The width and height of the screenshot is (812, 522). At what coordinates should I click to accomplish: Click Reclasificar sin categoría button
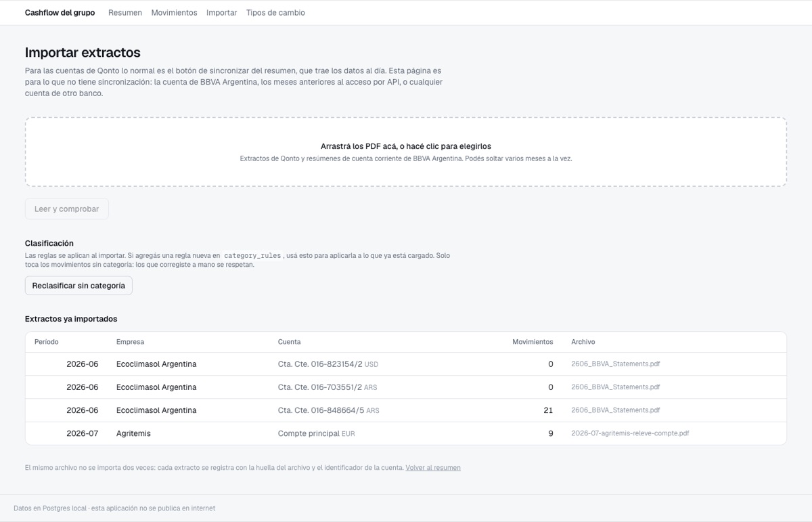[x=78, y=286]
